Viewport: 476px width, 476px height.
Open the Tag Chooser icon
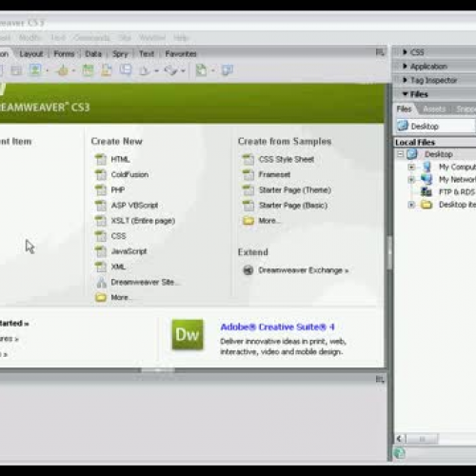[x=228, y=70]
